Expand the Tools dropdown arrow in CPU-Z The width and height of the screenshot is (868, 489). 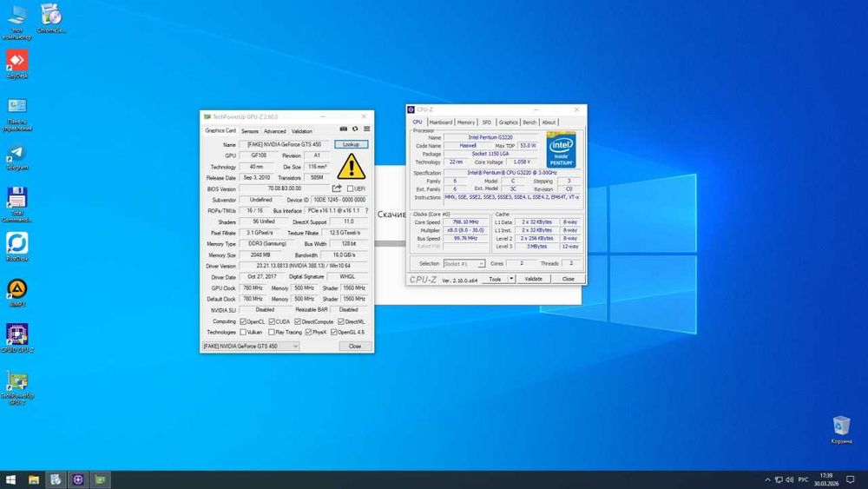[x=511, y=279]
